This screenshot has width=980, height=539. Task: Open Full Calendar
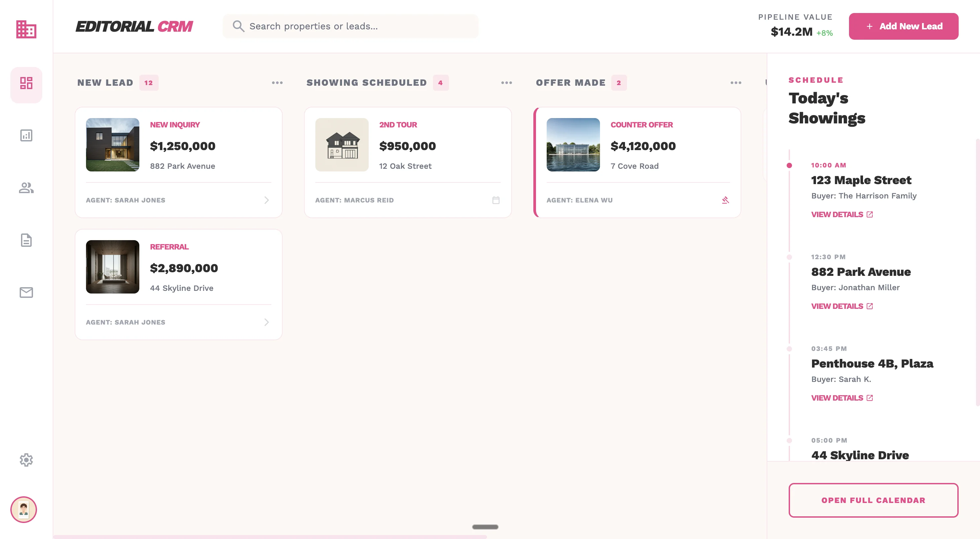(873, 501)
